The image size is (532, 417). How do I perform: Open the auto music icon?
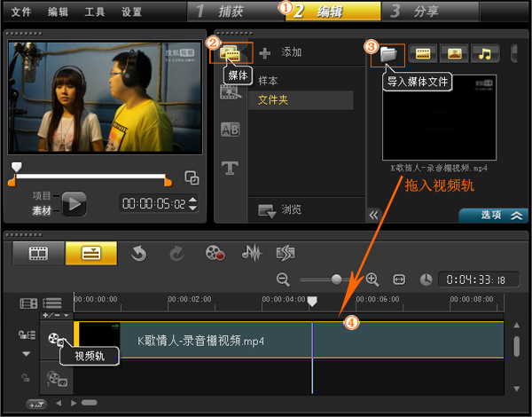click(286, 253)
